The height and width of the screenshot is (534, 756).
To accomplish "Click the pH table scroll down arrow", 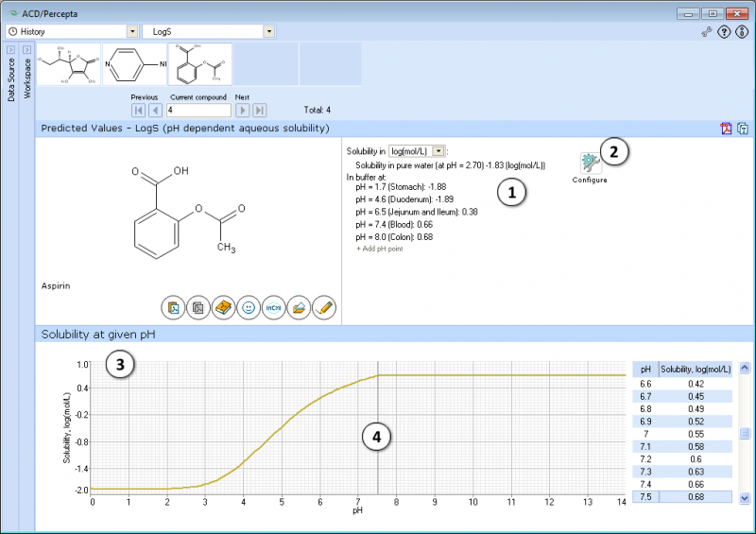I will [745, 498].
